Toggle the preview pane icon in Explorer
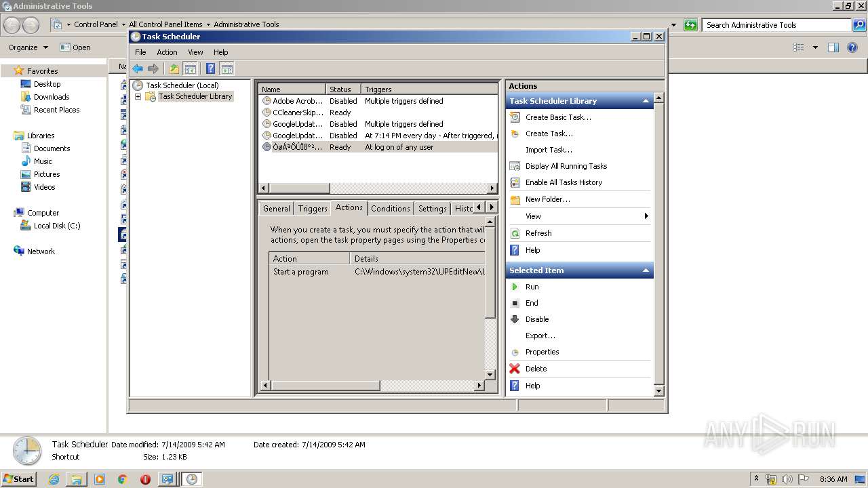868x488 pixels. (x=833, y=47)
